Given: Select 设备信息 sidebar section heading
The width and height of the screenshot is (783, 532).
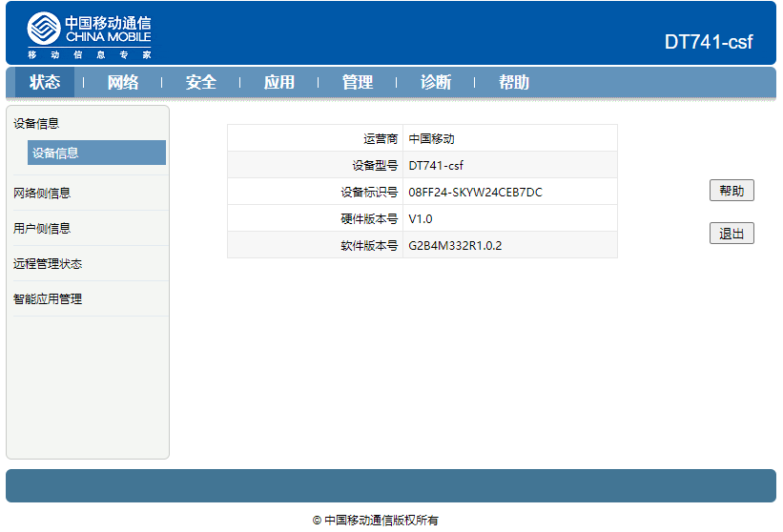Looking at the screenshot, I should pyautogui.click(x=36, y=123).
